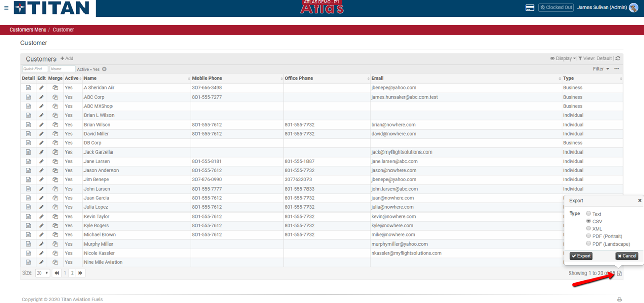Go to page 2 of customers

pyautogui.click(x=72, y=273)
